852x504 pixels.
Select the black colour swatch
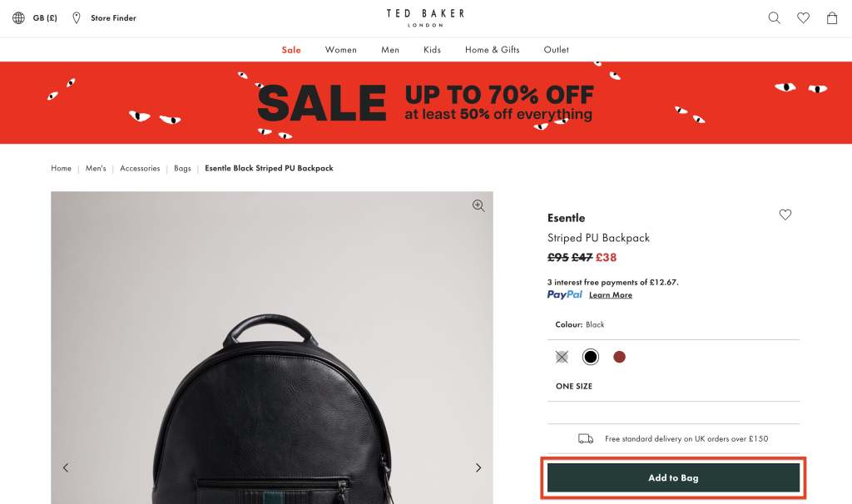tap(591, 357)
